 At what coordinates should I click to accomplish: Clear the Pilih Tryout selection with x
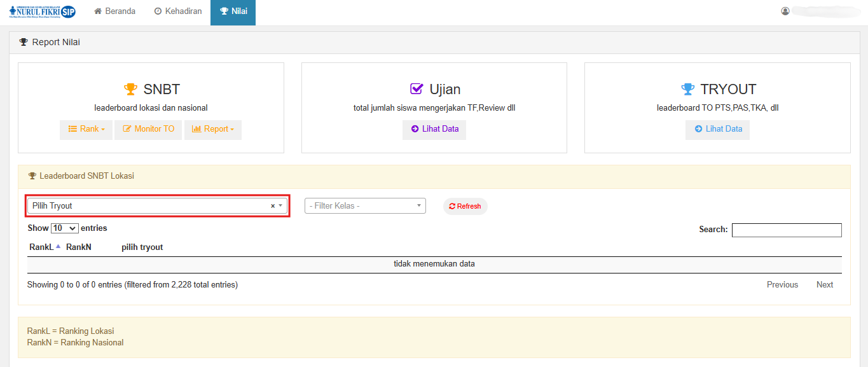coord(273,206)
